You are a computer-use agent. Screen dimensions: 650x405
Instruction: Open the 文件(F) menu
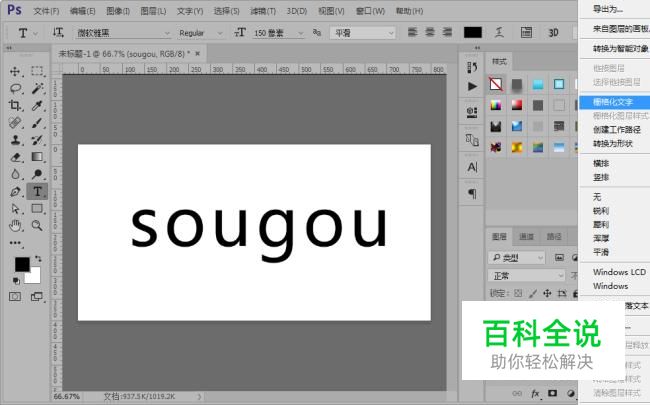click(x=46, y=11)
